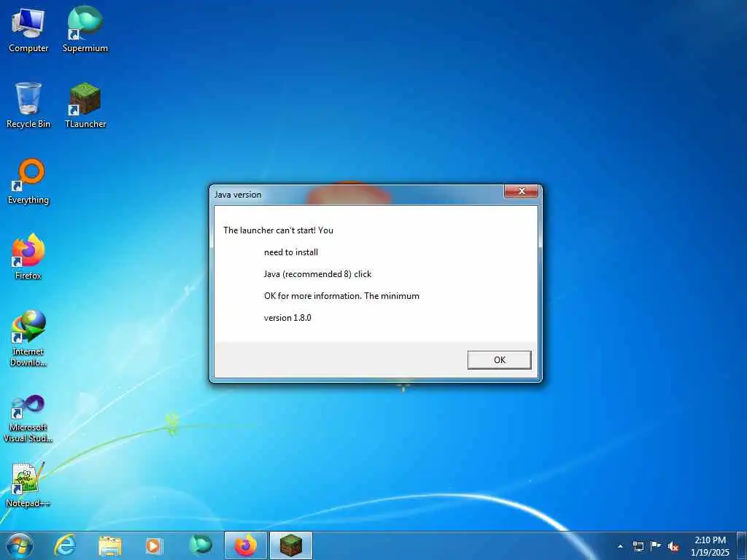747x560 pixels.
Task: Click the text 'version 1.8.0'
Action: click(x=287, y=318)
